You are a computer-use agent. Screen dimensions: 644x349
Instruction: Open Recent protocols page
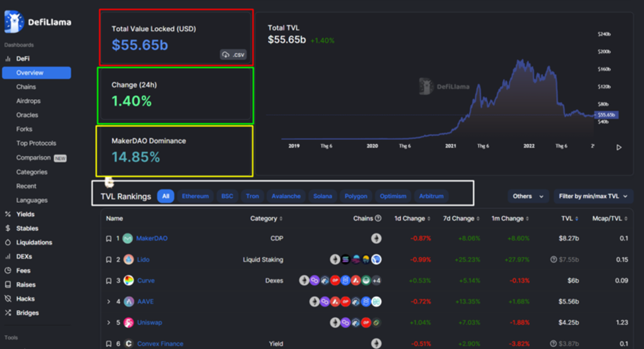(x=26, y=186)
